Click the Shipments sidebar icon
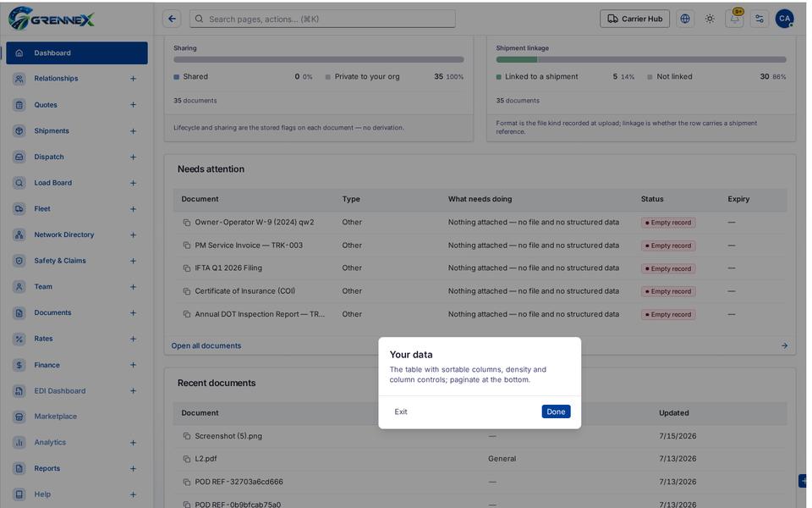The height and width of the screenshot is (508, 812). (x=19, y=130)
